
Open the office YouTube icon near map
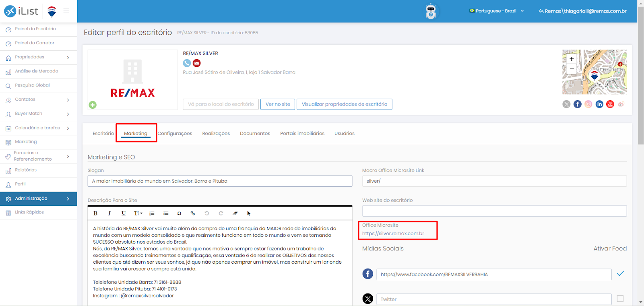pos(610,104)
